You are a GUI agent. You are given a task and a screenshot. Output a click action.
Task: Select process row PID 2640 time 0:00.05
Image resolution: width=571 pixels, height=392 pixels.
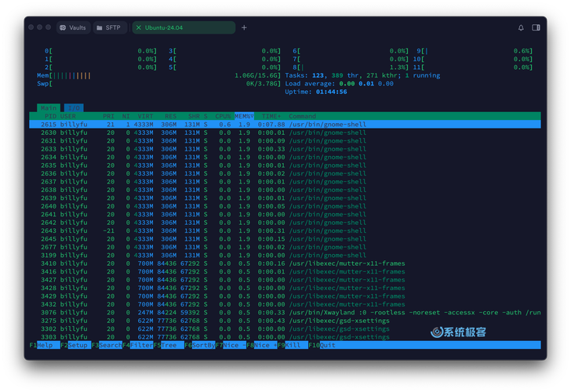pyautogui.click(x=285, y=206)
